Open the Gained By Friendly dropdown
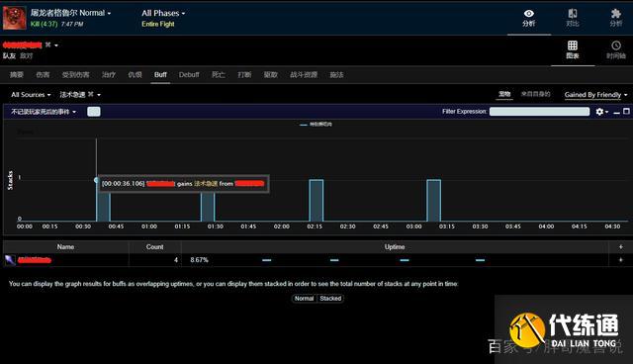This screenshot has width=633, height=364. pos(595,95)
